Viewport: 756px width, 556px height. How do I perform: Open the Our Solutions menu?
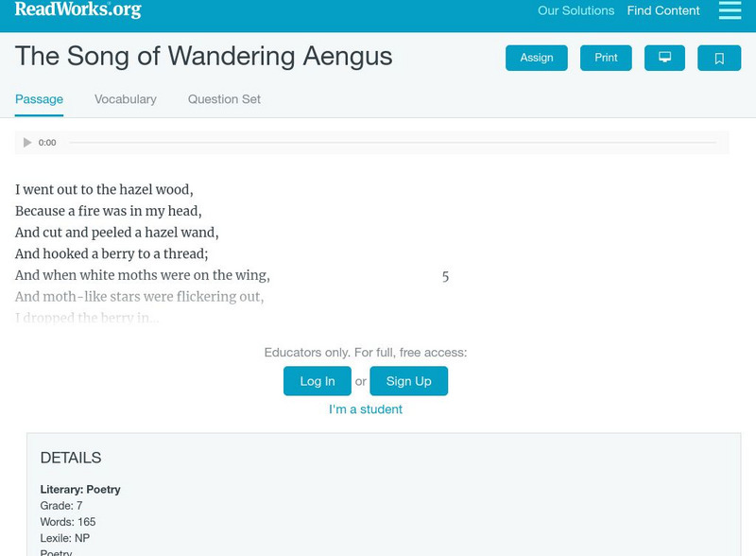pos(576,11)
